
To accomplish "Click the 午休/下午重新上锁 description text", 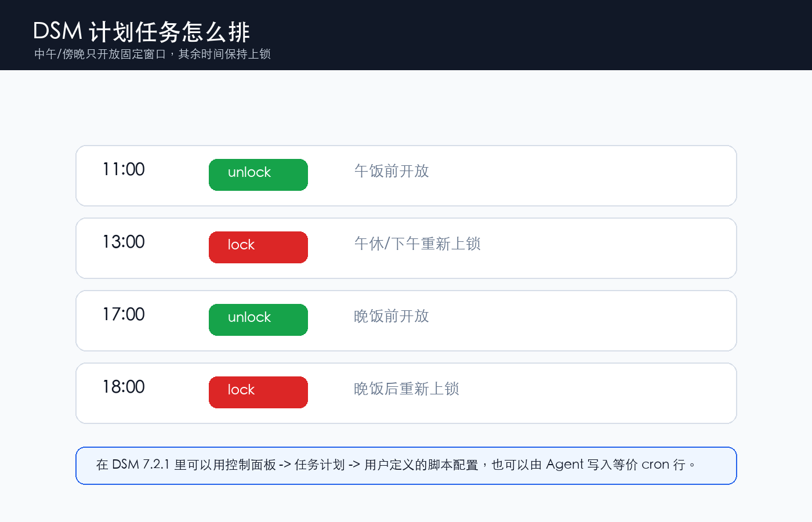I will click(418, 244).
